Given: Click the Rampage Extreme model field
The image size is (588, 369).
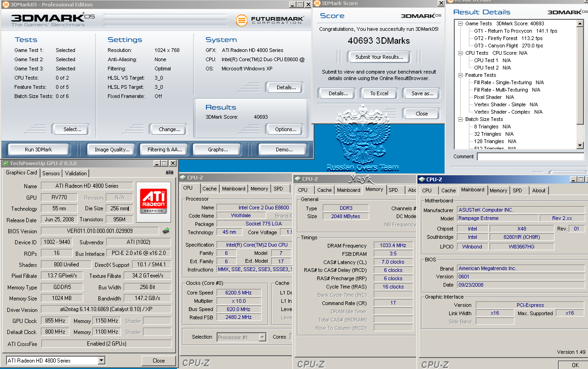Looking at the screenshot, I should coord(497,218).
